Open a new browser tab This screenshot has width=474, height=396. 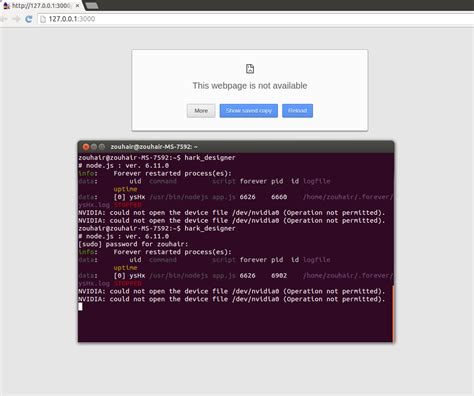[92, 5]
